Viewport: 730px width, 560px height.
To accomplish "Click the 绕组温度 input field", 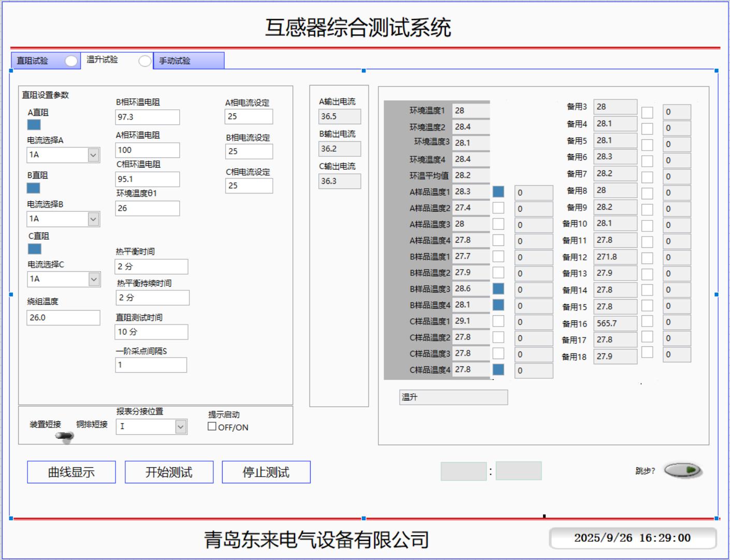I will [63, 318].
